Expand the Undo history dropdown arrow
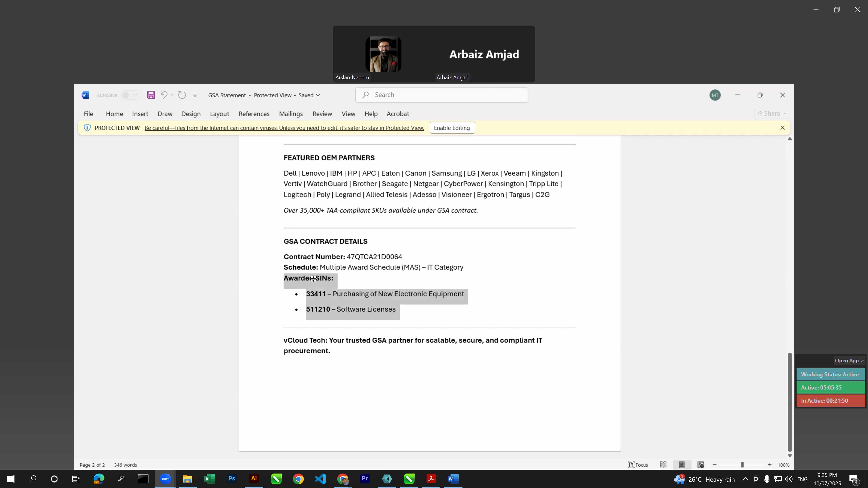 click(172, 95)
